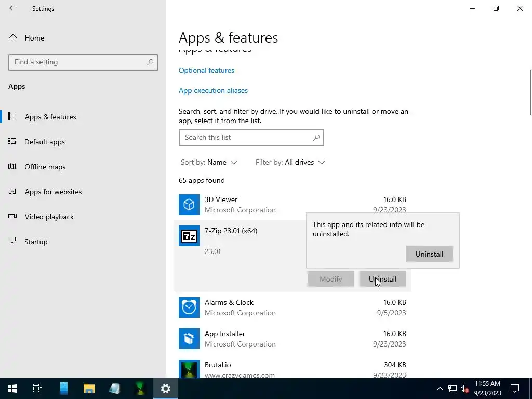Select the Brutal.io app icon
Image resolution: width=532 pixels, height=399 pixels.
[x=189, y=369]
